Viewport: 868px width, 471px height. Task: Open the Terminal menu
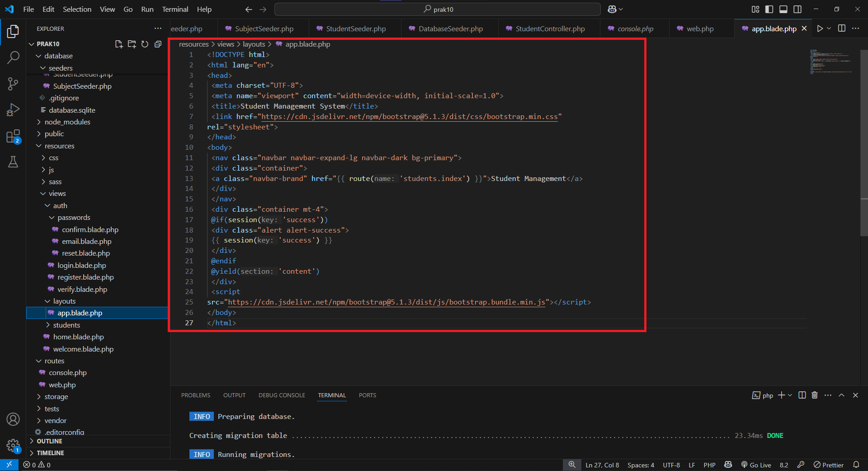click(x=175, y=9)
